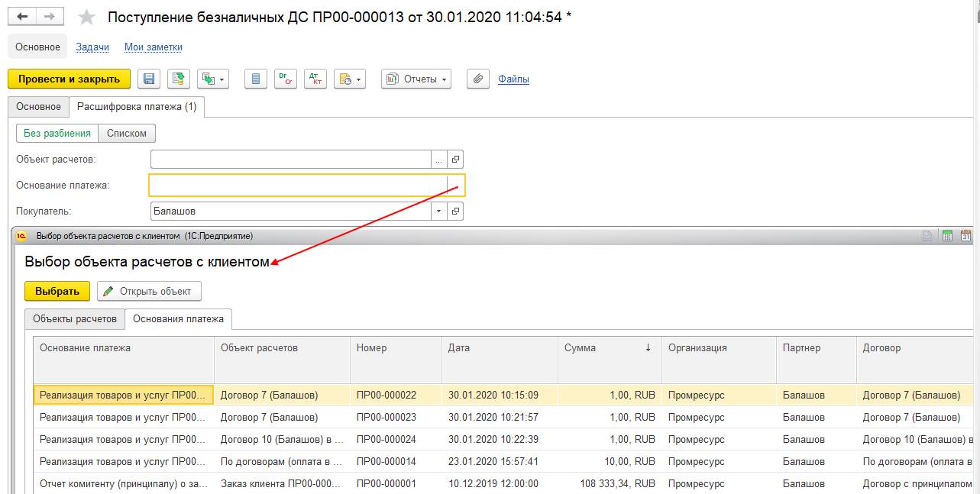Image resolution: width=980 pixels, height=494 pixels.
Task: Open the Покупатель Балашов item icon
Action: pos(456,211)
